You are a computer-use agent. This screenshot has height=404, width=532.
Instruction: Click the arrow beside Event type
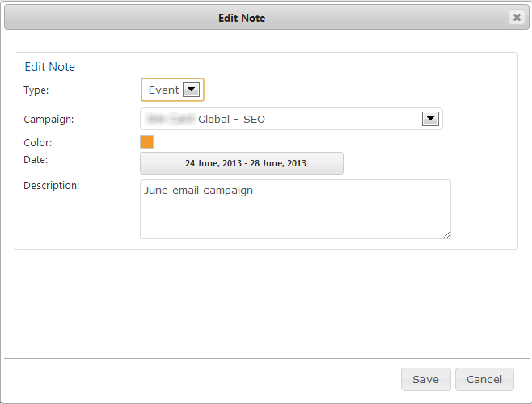coord(192,90)
